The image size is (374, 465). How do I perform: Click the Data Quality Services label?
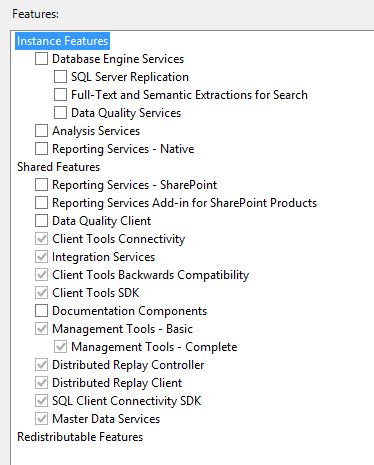[126, 113]
